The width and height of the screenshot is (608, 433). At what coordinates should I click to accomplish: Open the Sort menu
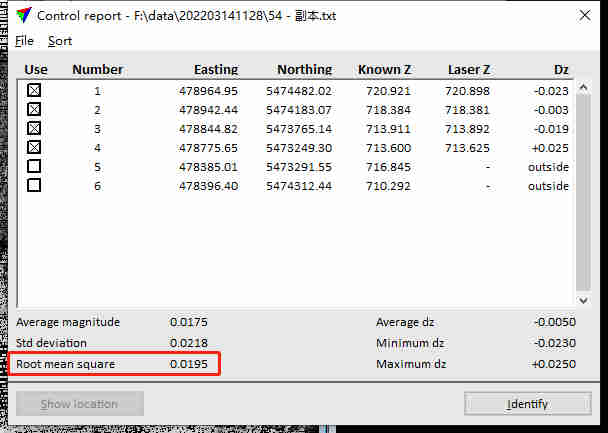(60, 41)
